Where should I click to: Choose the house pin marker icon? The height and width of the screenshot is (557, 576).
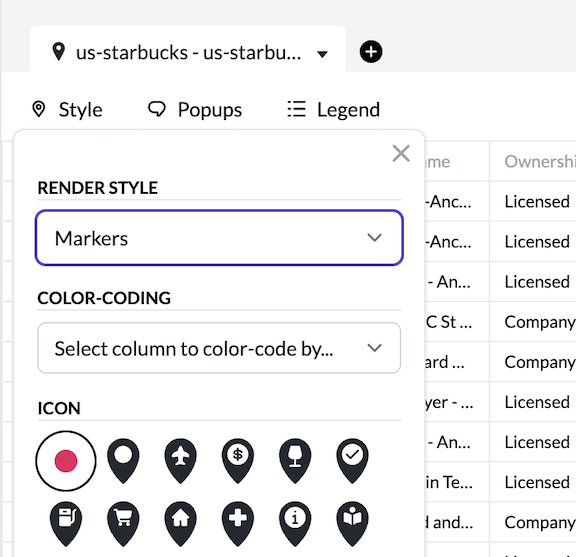(180, 524)
